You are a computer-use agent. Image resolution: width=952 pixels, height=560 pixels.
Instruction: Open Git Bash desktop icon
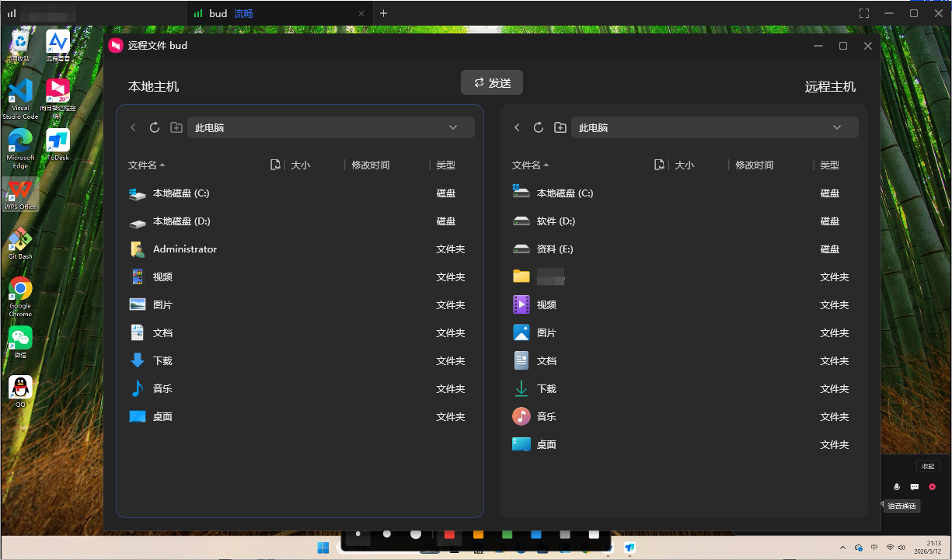pos(20,244)
